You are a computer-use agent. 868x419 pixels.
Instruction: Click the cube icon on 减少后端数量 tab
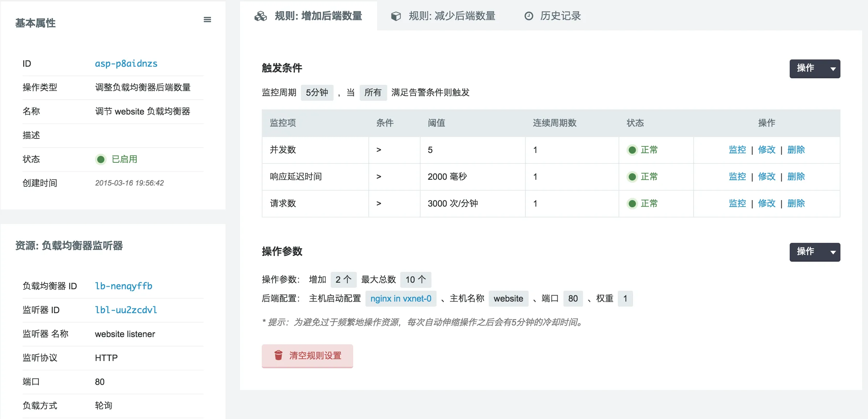pos(396,16)
